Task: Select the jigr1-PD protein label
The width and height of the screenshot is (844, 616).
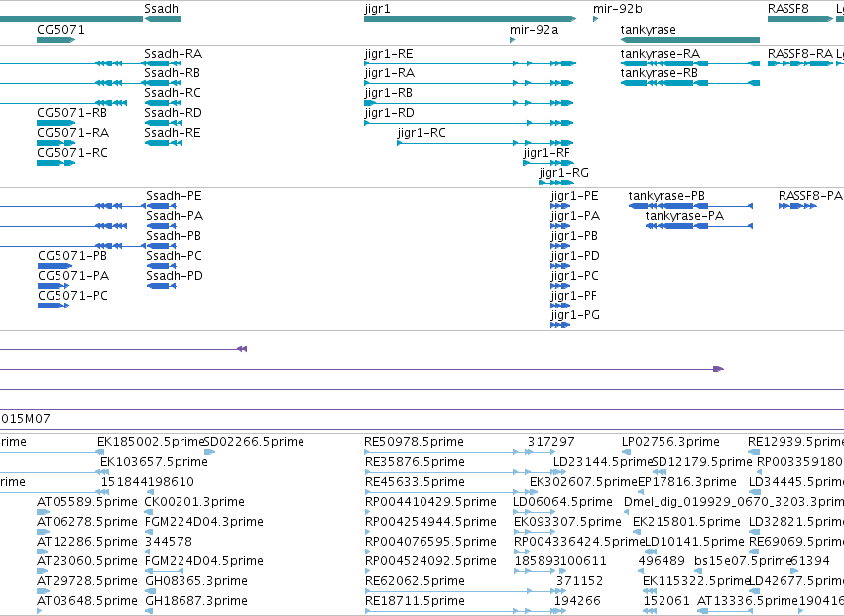Action: (x=575, y=256)
